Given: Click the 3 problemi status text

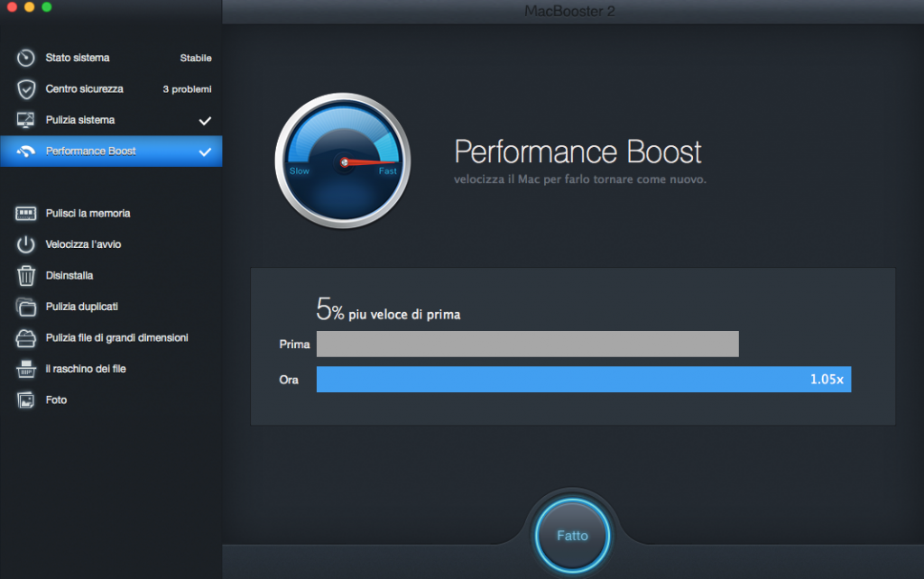Looking at the screenshot, I should 188,89.
